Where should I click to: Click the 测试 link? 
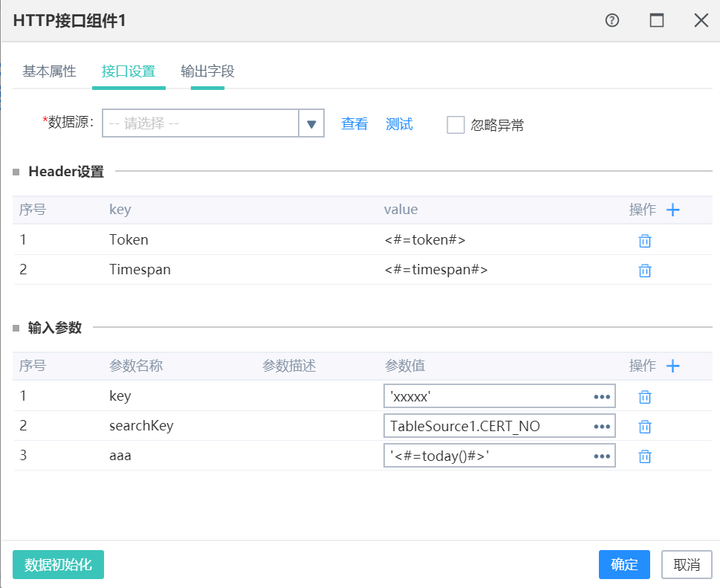[x=399, y=123]
